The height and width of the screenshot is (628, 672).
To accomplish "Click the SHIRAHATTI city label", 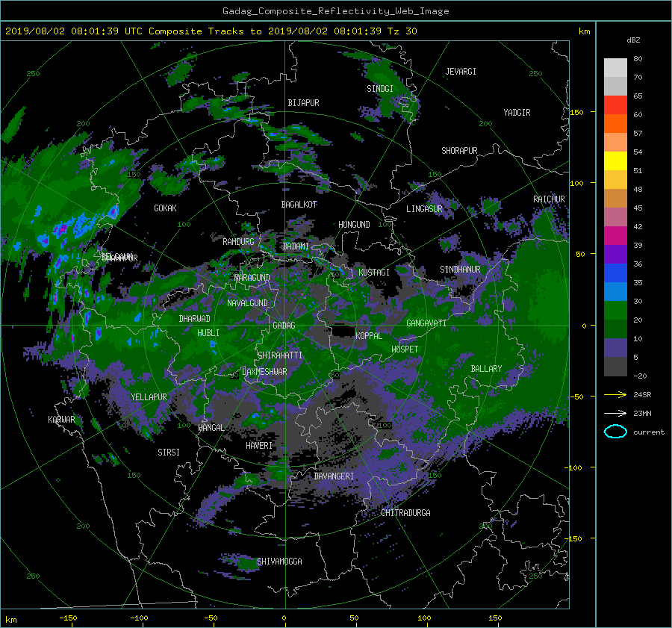I will tap(280, 355).
